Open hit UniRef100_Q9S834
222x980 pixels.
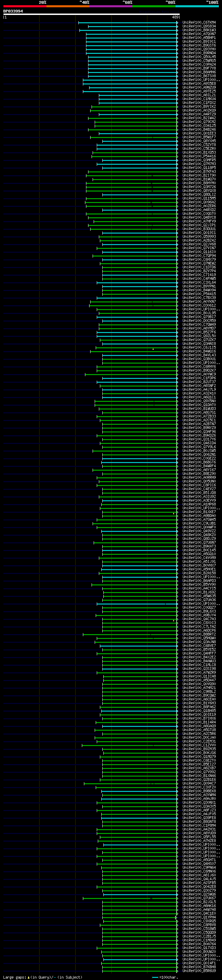199,26
